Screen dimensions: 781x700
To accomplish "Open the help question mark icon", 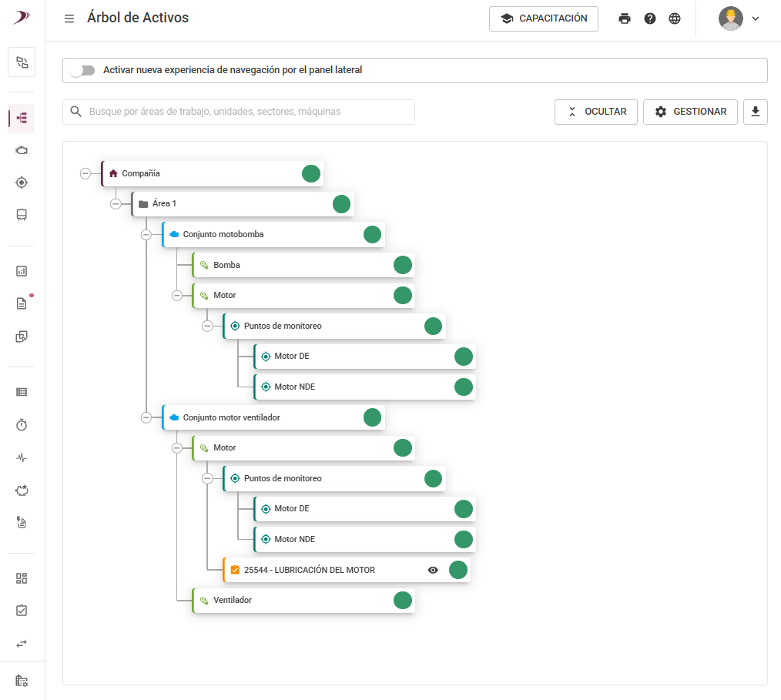I will 650,18.
